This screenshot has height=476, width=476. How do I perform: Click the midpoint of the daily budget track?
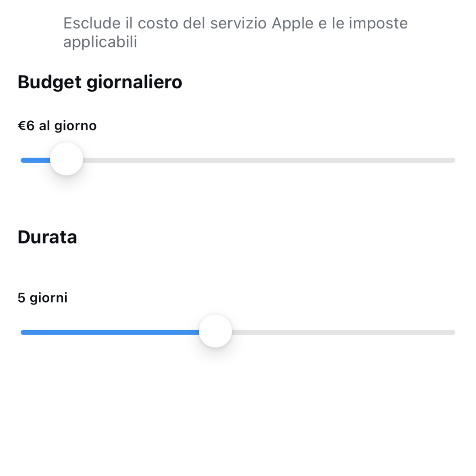tap(238, 160)
